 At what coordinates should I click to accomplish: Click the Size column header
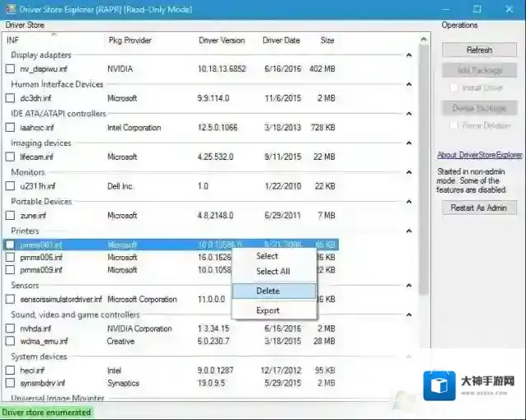(327, 40)
